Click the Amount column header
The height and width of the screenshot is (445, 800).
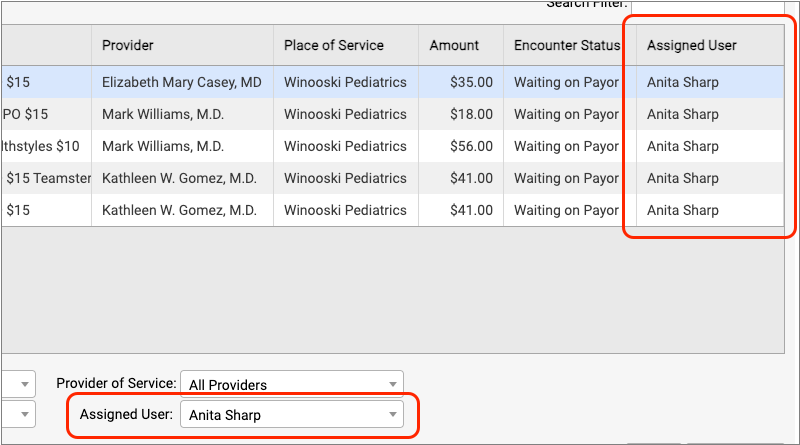click(454, 46)
